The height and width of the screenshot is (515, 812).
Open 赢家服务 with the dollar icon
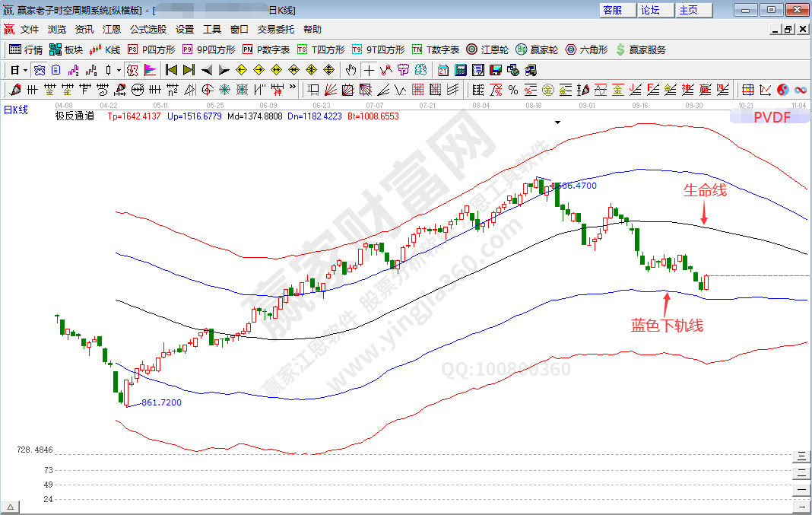point(640,49)
